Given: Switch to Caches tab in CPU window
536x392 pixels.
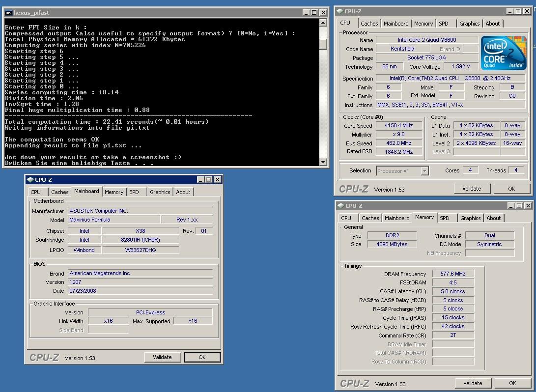Looking at the screenshot, I should tap(369, 24).
